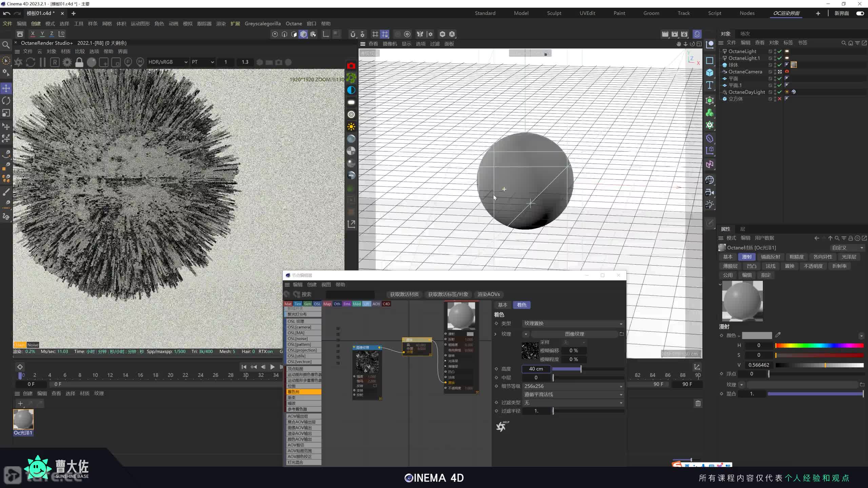Screen dimensions: 868x488
Task: Toggle visibility check for 球体 object
Action: coord(780,65)
